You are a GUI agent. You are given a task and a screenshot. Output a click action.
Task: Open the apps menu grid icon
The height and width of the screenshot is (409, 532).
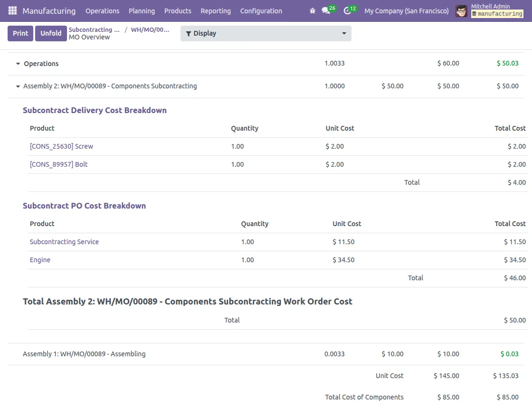(12, 10)
